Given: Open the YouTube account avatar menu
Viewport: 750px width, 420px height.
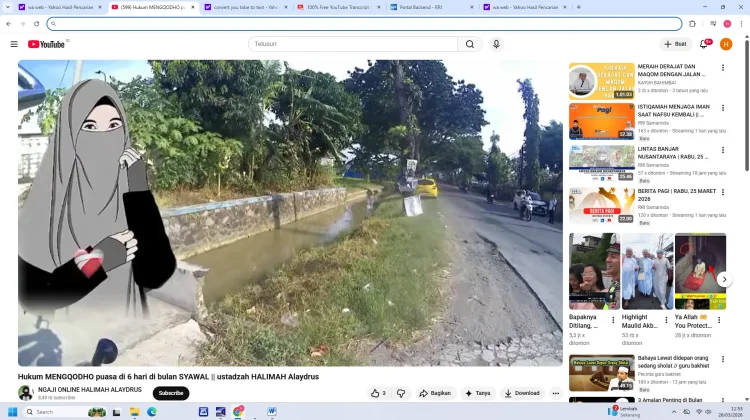Looking at the screenshot, I should tap(726, 44).
